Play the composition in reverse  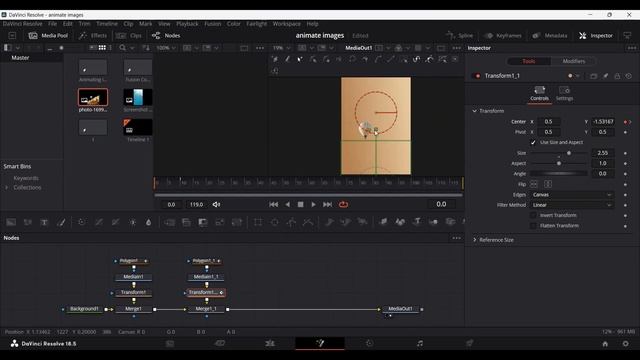287,204
